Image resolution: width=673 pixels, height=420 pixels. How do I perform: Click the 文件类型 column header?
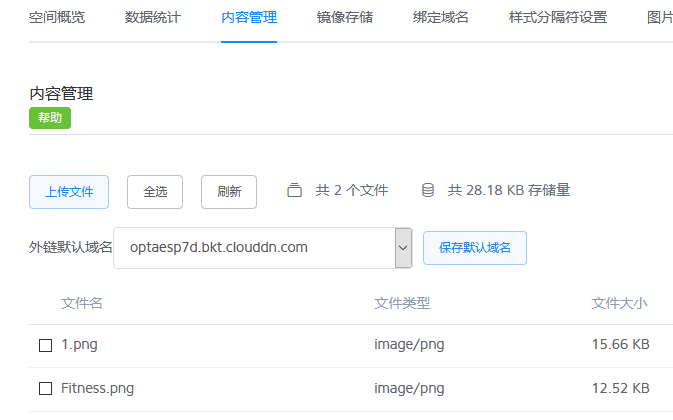click(x=402, y=303)
